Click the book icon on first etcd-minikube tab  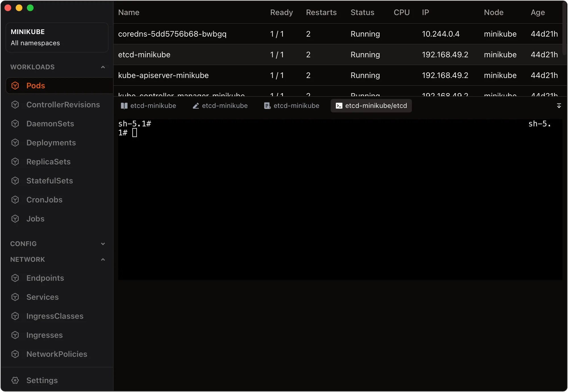tap(124, 106)
